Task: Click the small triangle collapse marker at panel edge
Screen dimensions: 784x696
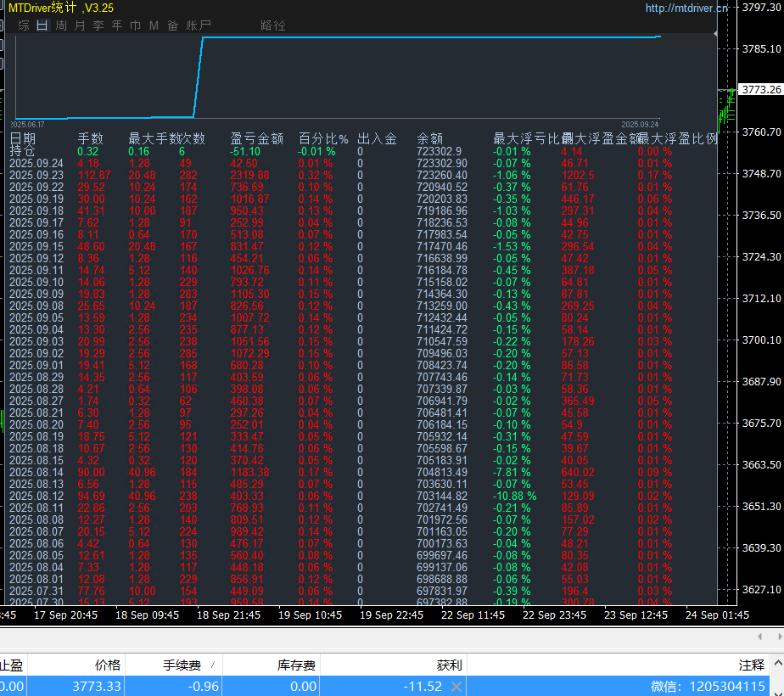Action: (716, 34)
